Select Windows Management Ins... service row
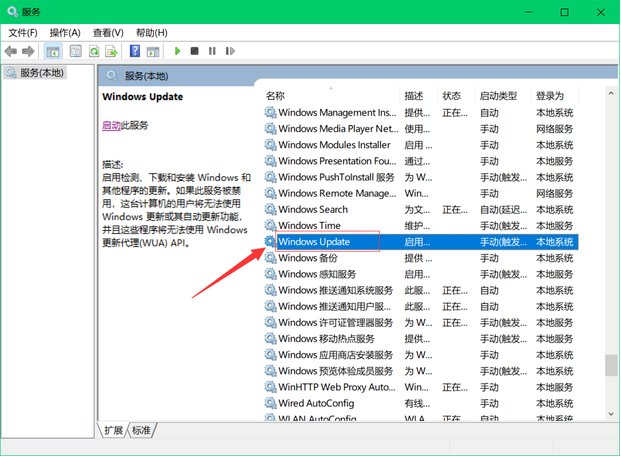 coord(421,113)
